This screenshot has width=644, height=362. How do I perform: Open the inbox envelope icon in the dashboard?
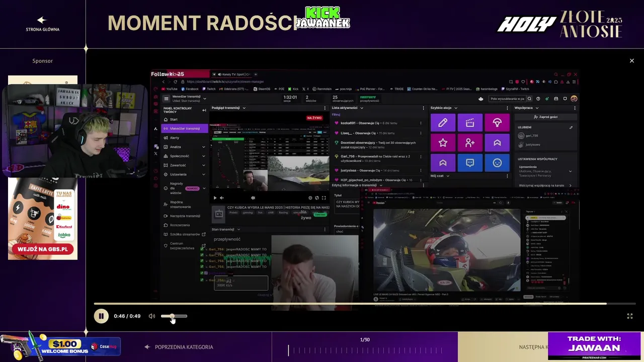pos(556,99)
